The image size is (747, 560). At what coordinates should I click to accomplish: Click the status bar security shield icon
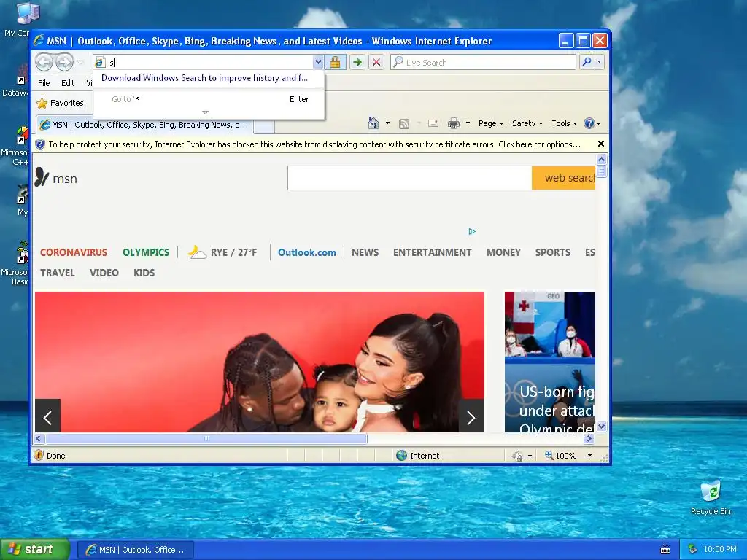click(39, 455)
